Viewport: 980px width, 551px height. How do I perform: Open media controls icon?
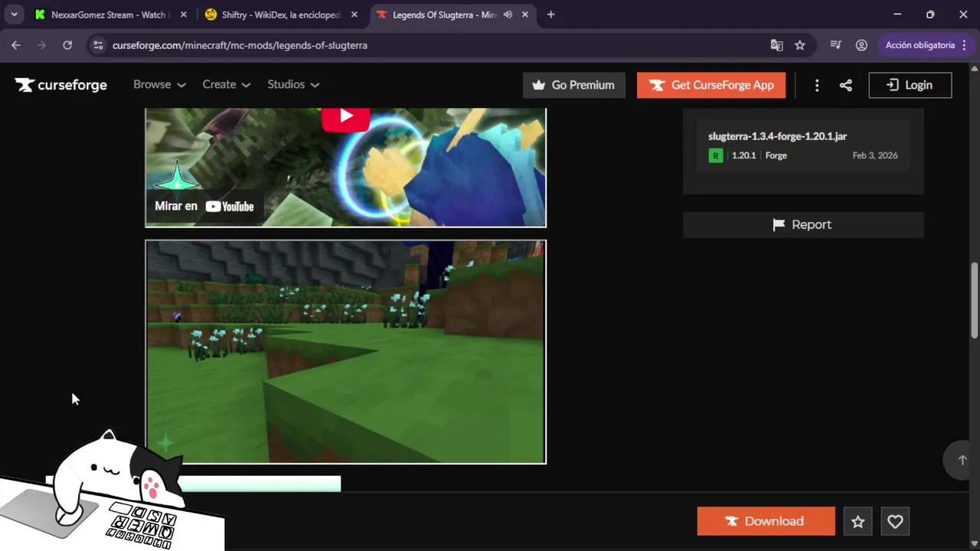pyautogui.click(x=836, y=45)
